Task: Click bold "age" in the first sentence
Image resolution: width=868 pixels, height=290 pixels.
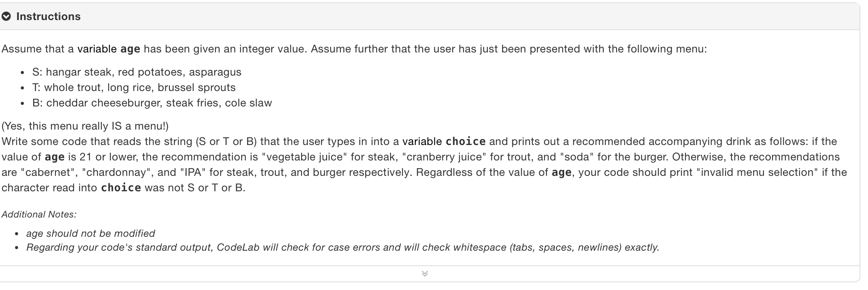Action: pos(130,49)
